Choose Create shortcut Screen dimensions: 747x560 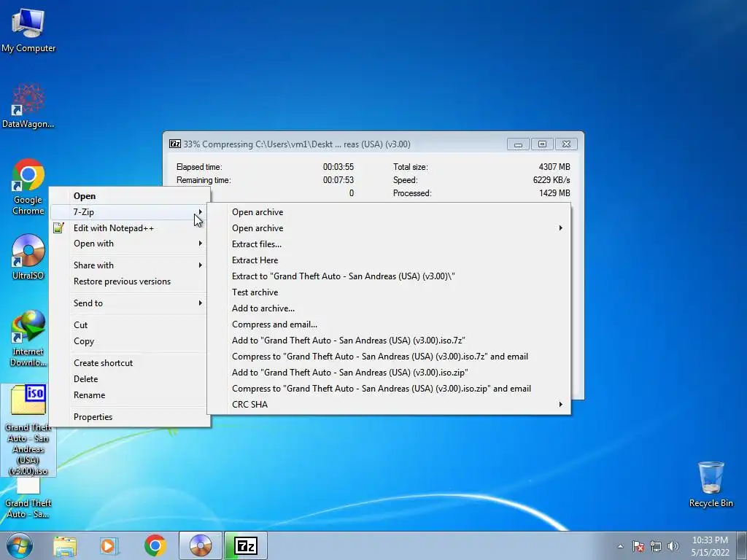tap(128, 363)
